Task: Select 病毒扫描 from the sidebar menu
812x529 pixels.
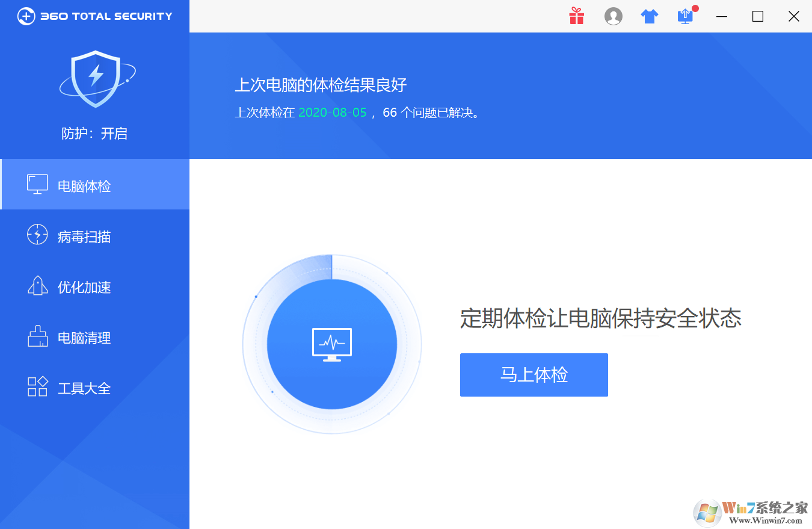Action: [83, 236]
